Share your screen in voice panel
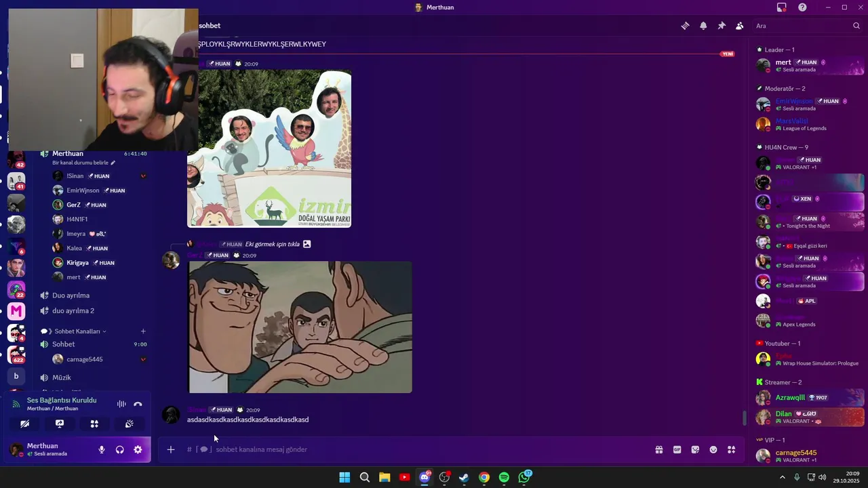The image size is (868, 488). click(x=60, y=424)
